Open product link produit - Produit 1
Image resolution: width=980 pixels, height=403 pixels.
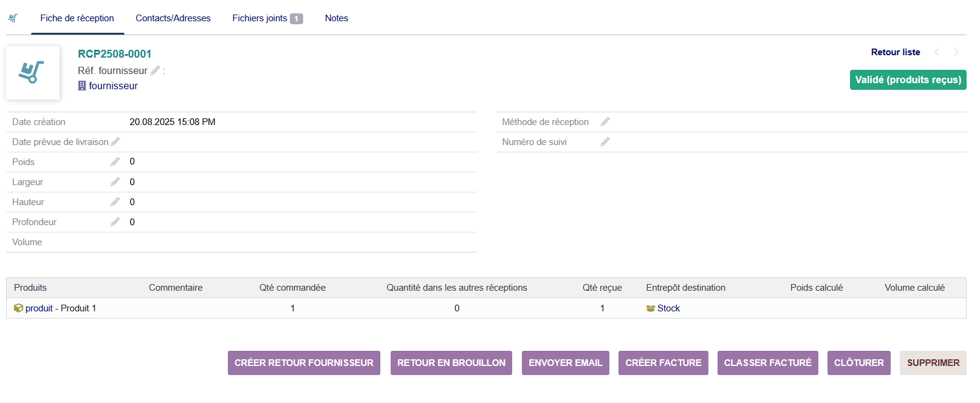pos(61,308)
